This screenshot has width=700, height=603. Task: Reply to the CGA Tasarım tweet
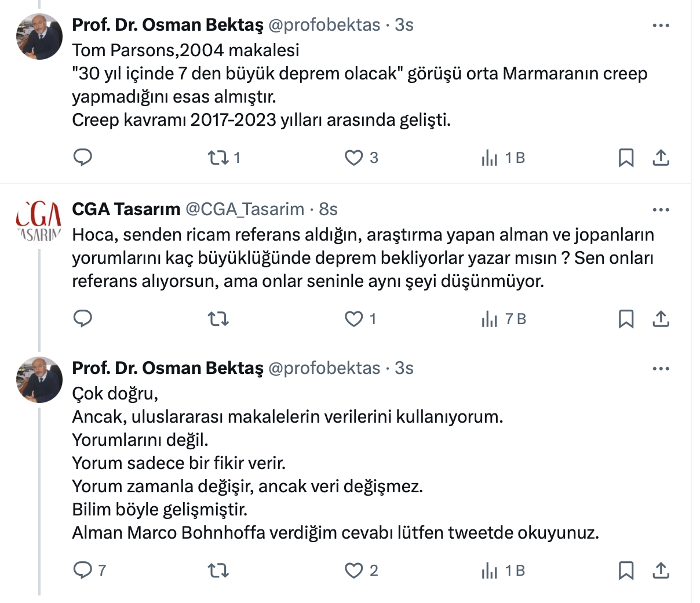(83, 318)
